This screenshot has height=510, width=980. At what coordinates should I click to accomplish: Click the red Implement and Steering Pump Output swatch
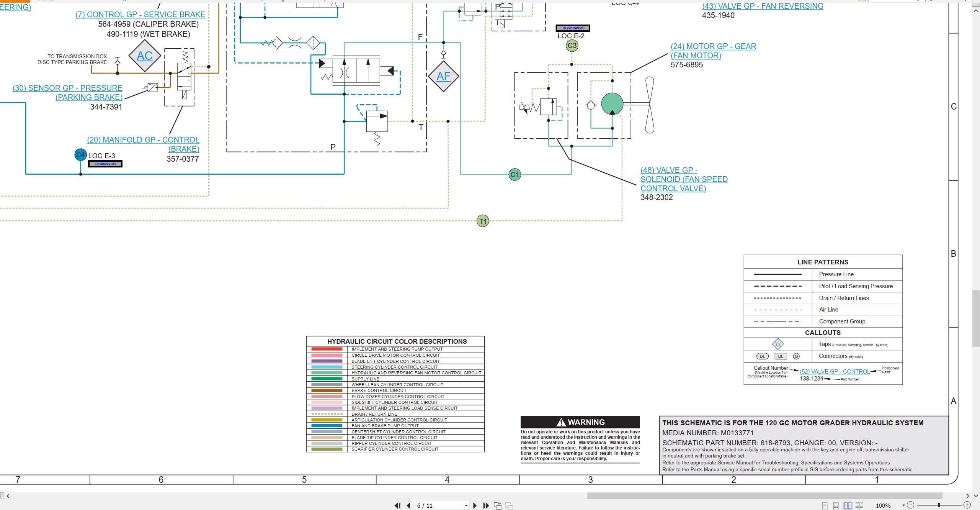[327, 349]
